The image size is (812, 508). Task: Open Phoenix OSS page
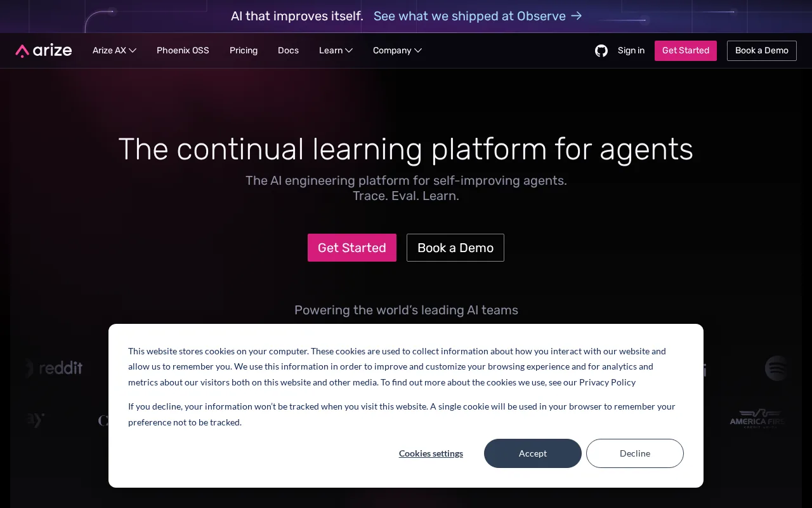click(x=183, y=51)
